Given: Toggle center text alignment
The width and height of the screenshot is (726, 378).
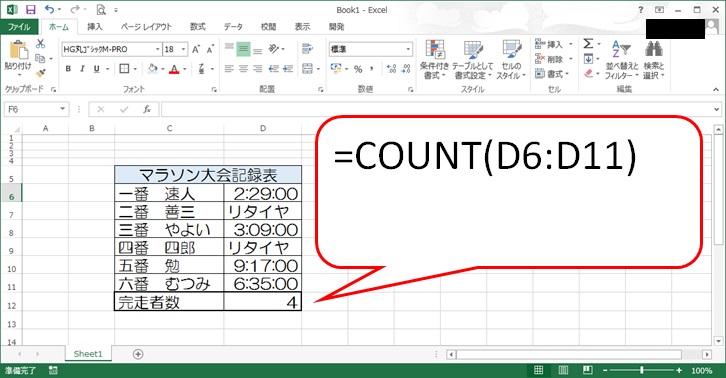Looking at the screenshot, I should pos(243,69).
